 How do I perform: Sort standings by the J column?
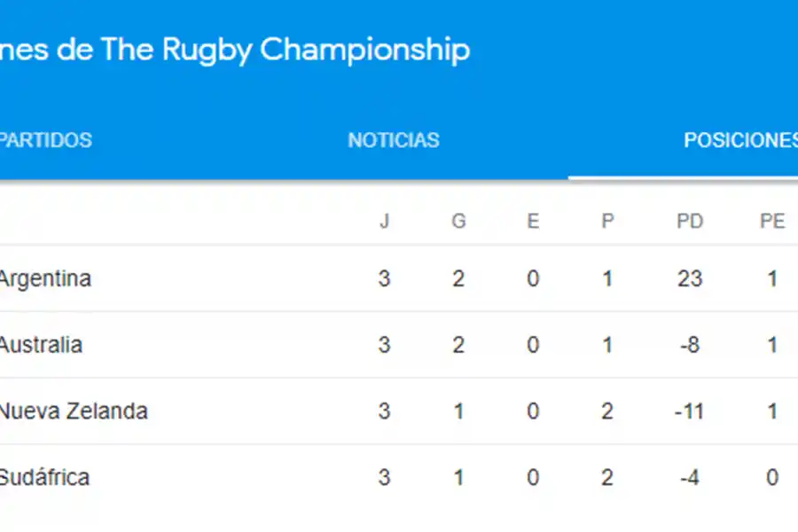(x=384, y=221)
